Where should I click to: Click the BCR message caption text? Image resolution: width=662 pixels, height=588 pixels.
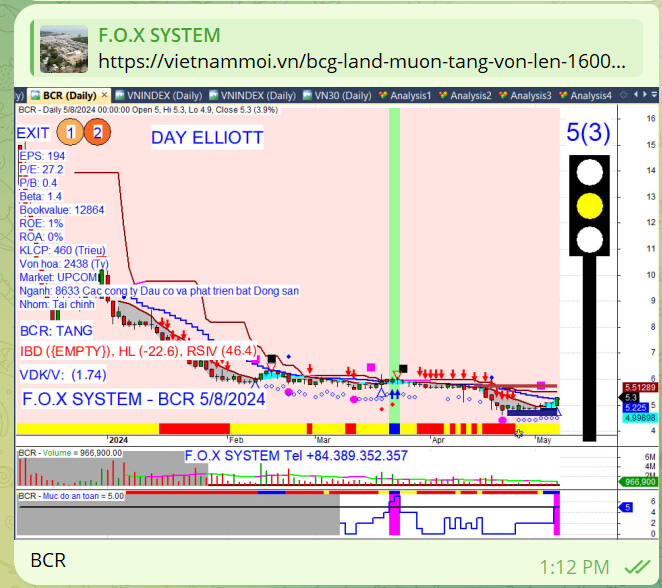[x=48, y=561]
